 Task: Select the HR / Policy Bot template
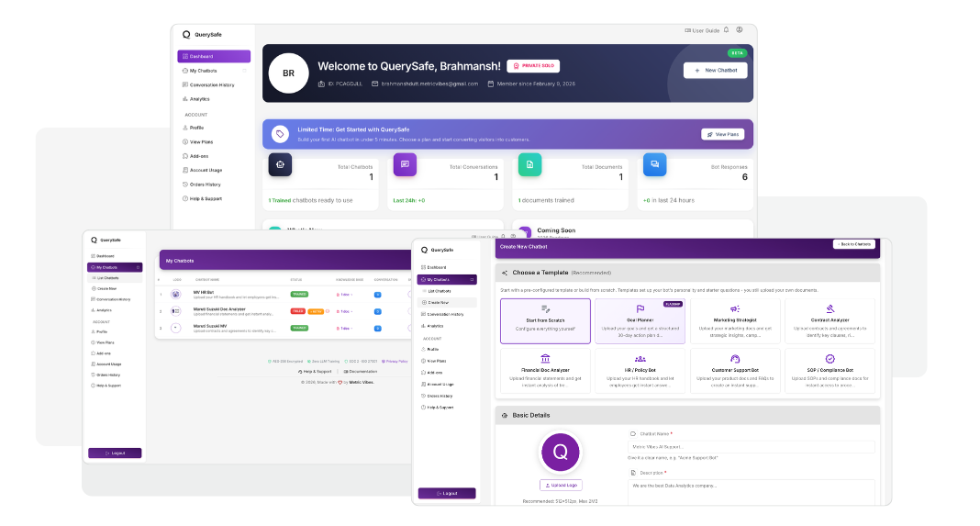tap(640, 371)
